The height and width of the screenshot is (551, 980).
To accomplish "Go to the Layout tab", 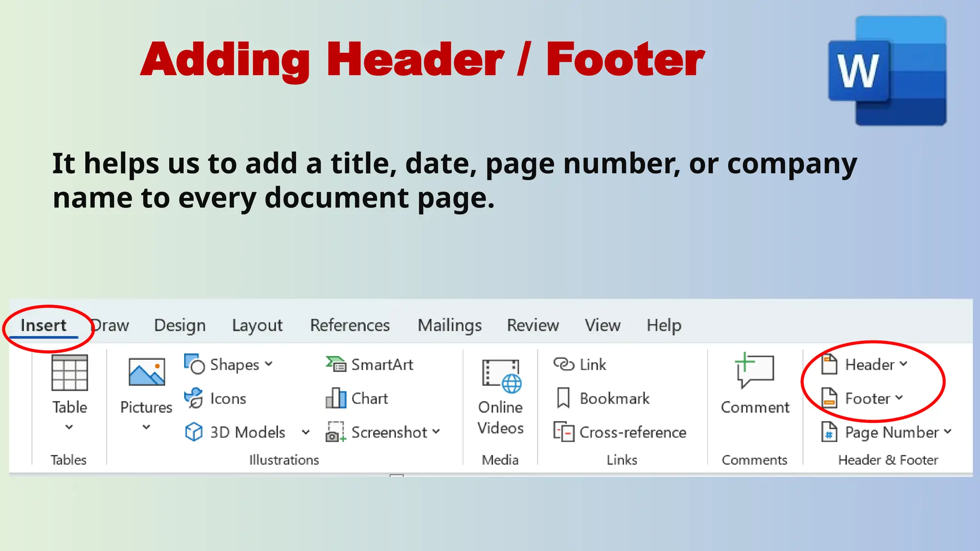I will 257,325.
